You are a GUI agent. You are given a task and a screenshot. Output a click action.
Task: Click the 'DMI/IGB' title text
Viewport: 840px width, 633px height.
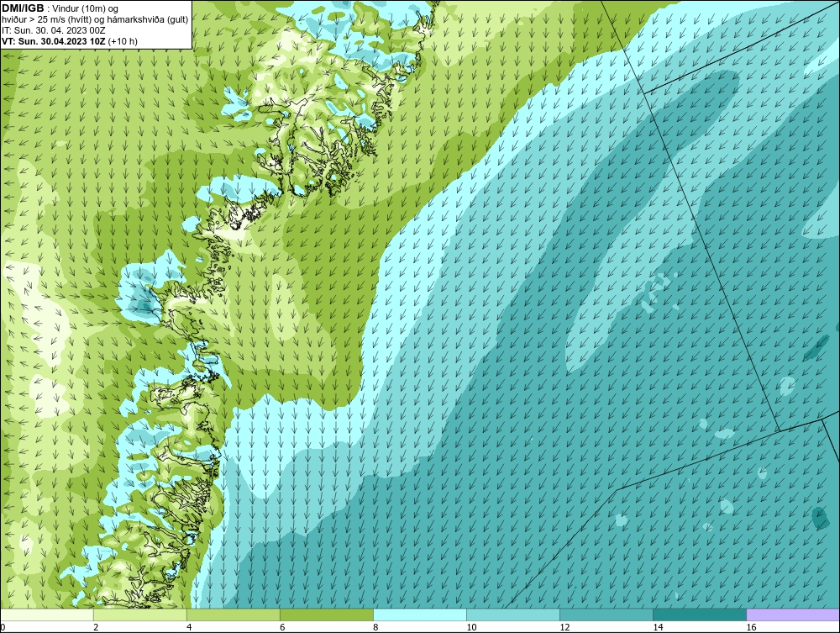click(x=23, y=8)
